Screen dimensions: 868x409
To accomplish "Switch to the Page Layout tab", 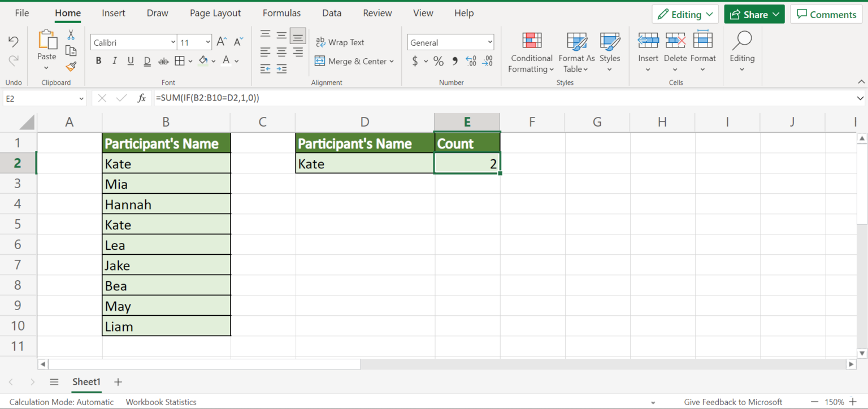I will click(215, 13).
